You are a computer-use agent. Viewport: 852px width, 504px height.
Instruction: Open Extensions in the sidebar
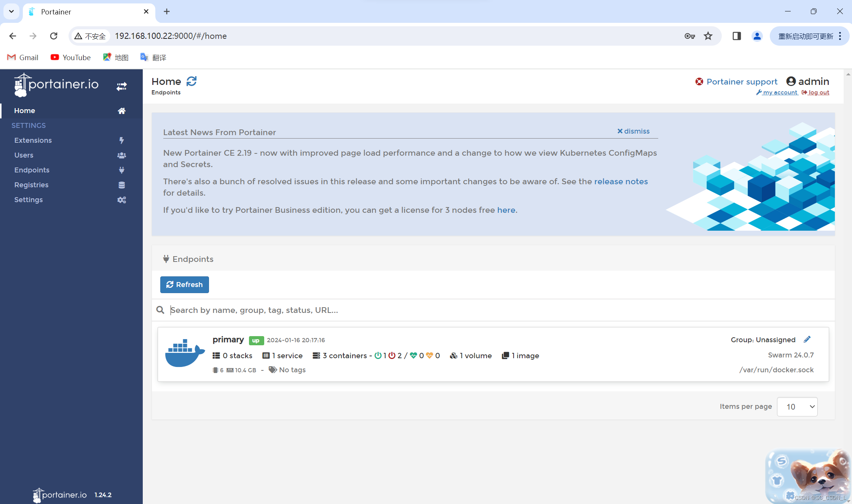(71, 140)
